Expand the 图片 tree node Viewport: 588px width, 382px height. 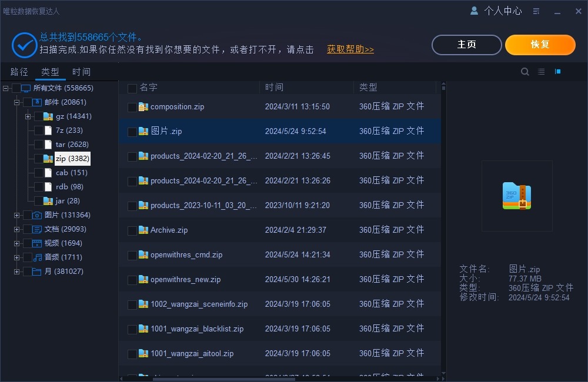coord(16,215)
